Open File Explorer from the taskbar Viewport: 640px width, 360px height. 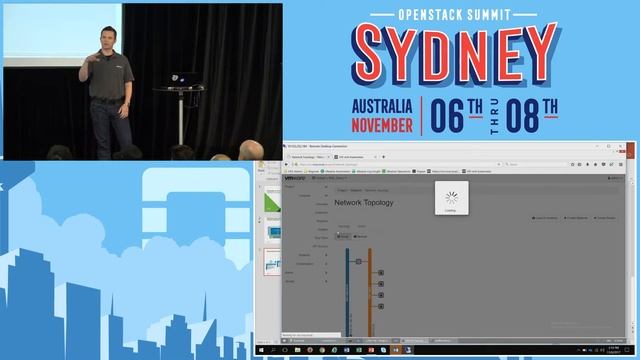tap(298, 350)
